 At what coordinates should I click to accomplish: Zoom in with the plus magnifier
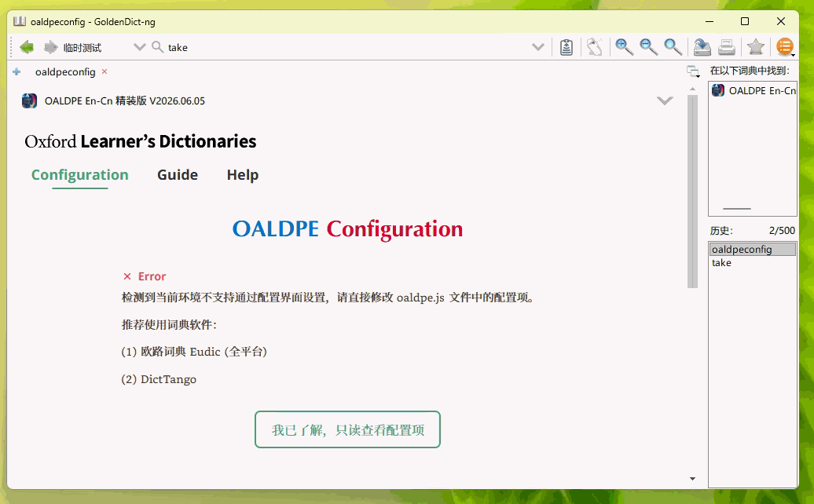point(624,47)
